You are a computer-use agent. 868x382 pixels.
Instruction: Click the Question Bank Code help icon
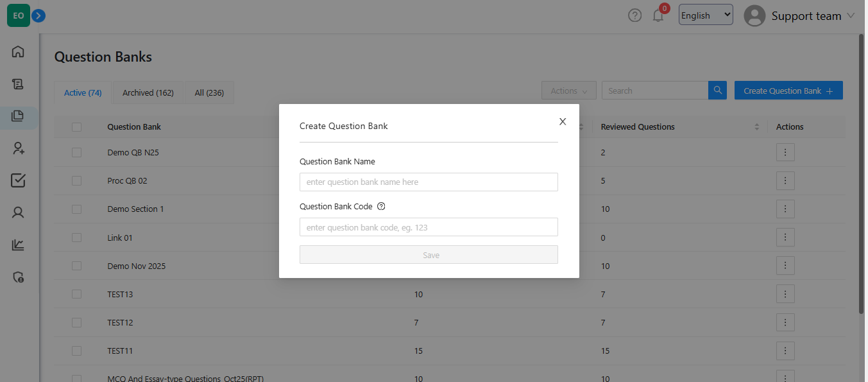point(381,207)
